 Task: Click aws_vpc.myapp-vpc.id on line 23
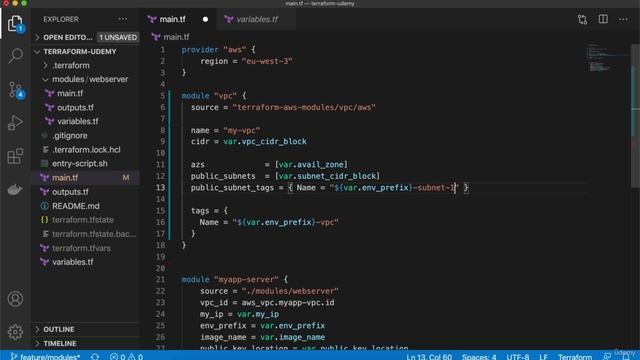coord(288,303)
